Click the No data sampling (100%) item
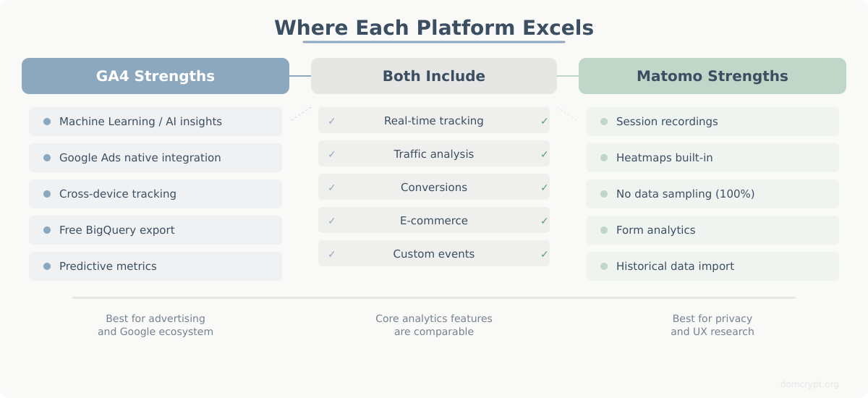This screenshot has width=868, height=398. click(x=685, y=194)
